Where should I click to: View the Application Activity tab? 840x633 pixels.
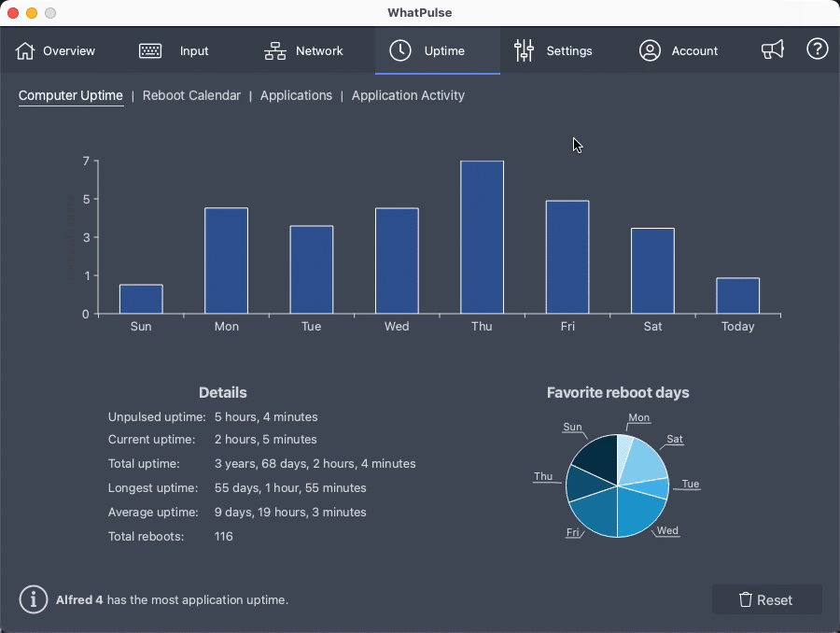pyautogui.click(x=408, y=95)
